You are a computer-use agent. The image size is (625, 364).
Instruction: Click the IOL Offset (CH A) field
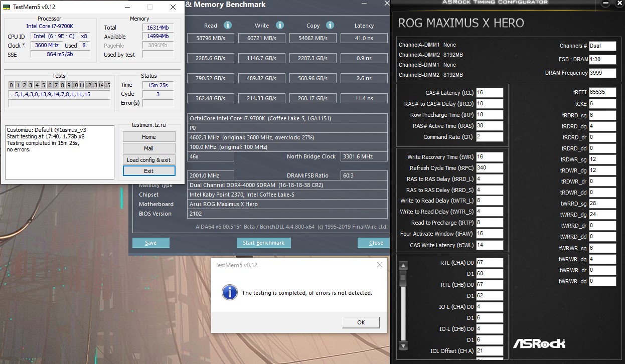[490, 351]
